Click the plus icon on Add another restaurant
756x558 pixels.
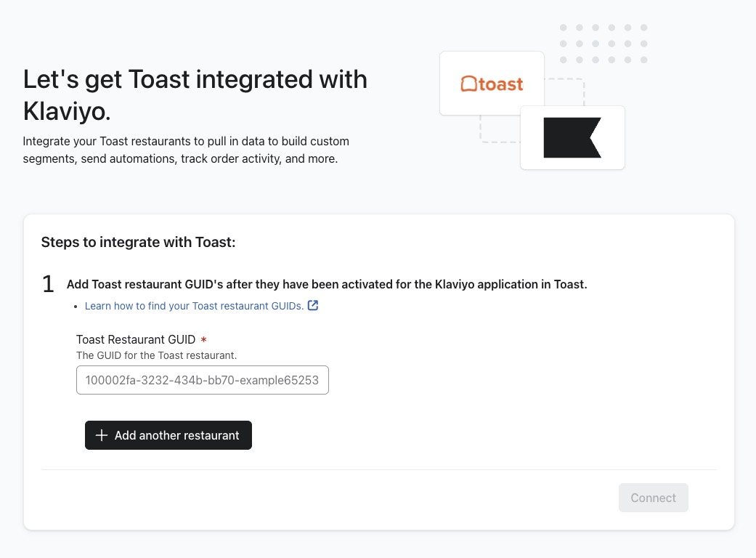tap(102, 435)
